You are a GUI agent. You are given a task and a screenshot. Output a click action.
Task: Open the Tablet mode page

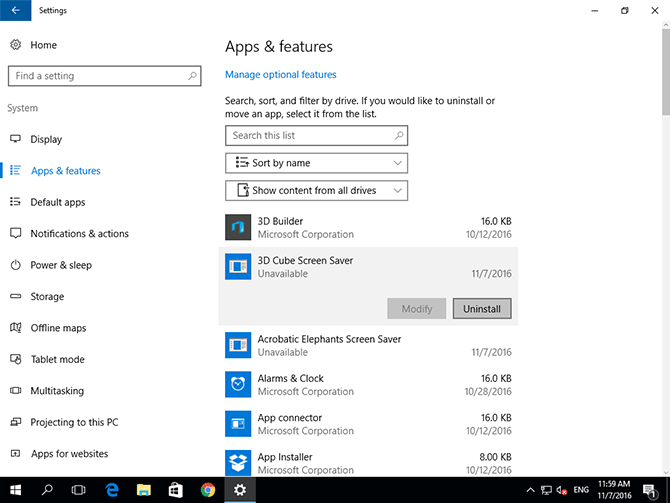(x=58, y=359)
